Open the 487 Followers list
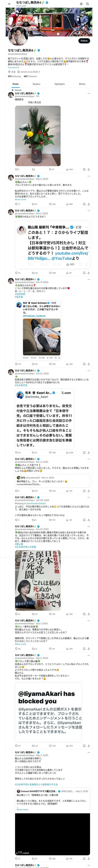The height and width of the screenshot is (868, 98). pos(30,76)
